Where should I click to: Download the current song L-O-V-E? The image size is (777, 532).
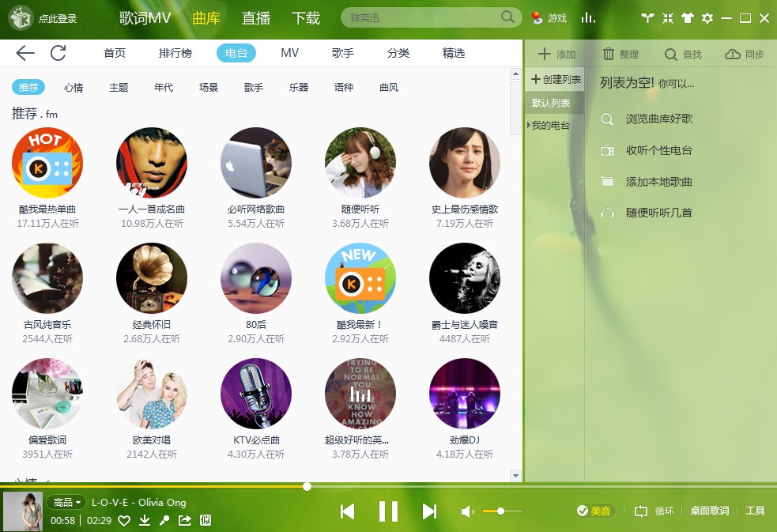point(145,520)
